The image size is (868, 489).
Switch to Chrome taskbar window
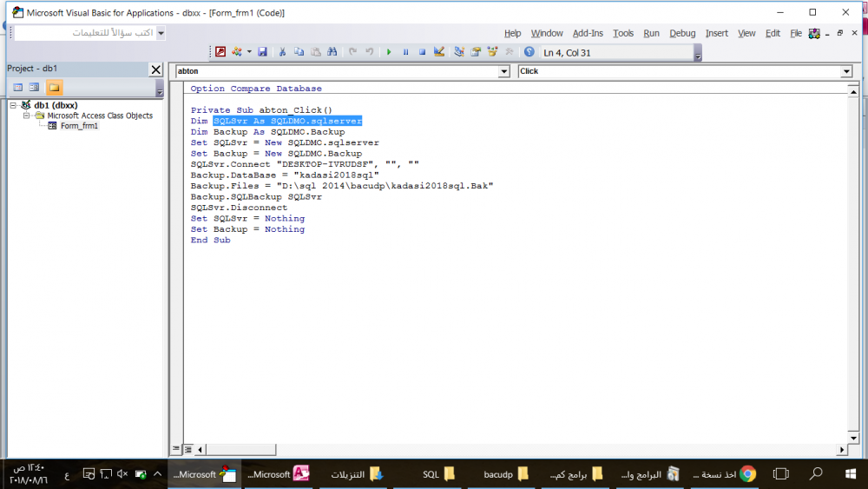(724, 474)
